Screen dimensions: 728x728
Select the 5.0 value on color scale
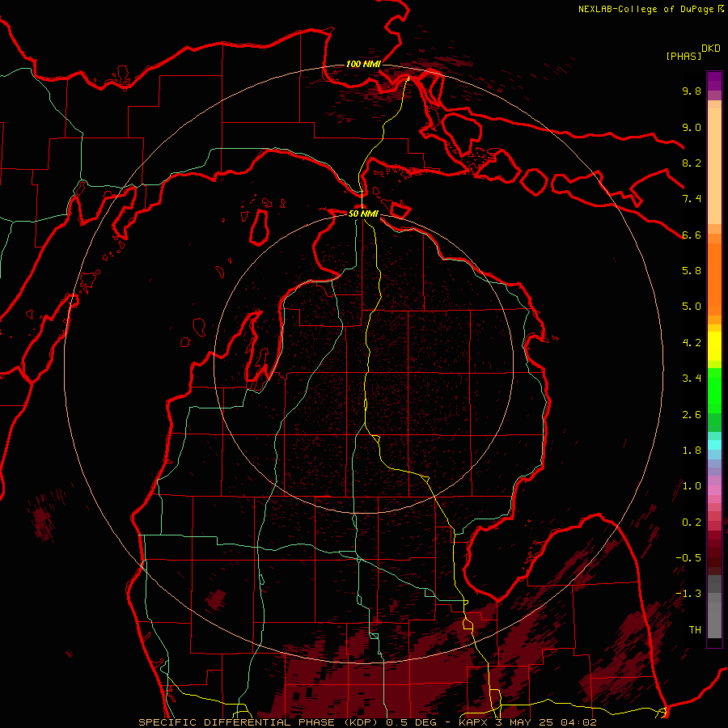coord(692,307)
